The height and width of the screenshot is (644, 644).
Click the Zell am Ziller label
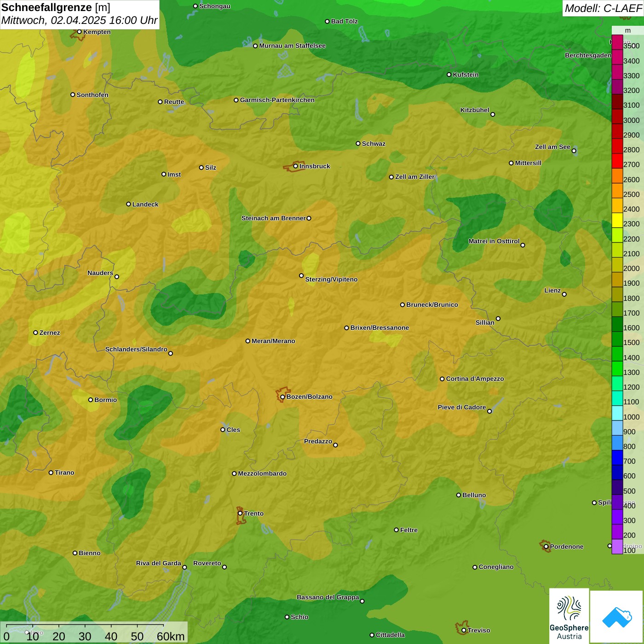(x=415, y=177)
